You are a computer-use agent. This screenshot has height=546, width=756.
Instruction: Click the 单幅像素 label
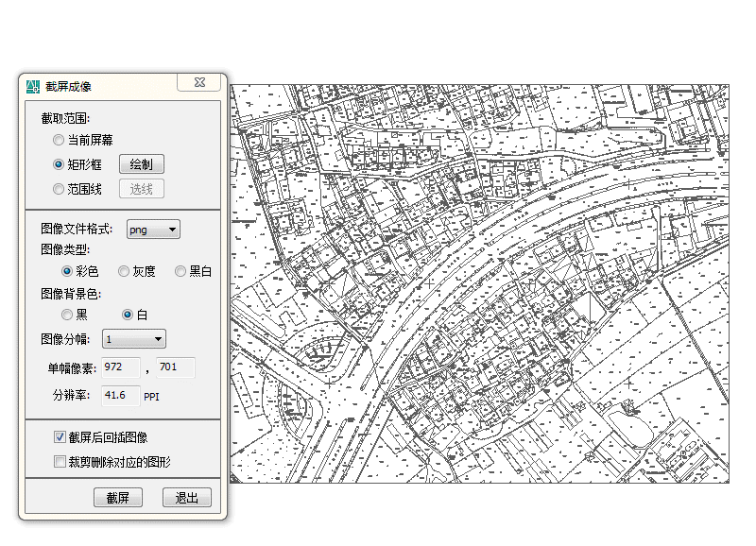73,368
